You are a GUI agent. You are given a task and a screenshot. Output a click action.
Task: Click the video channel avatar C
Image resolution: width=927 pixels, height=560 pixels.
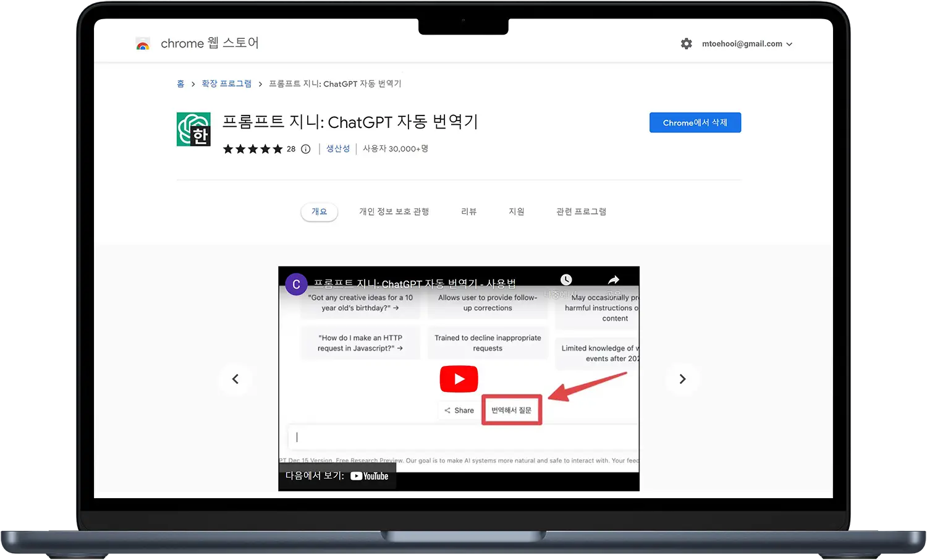point(296,284)
